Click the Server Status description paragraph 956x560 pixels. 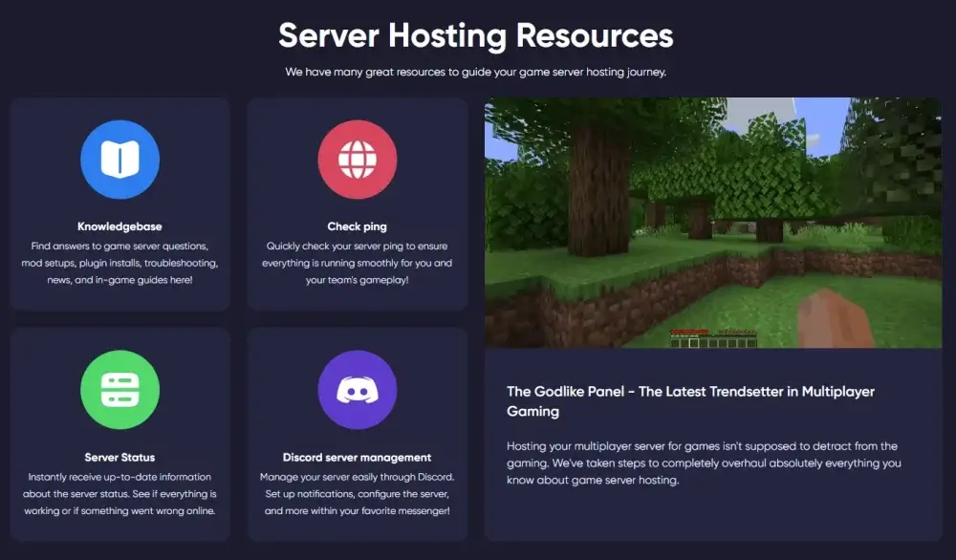click(119, 493)
